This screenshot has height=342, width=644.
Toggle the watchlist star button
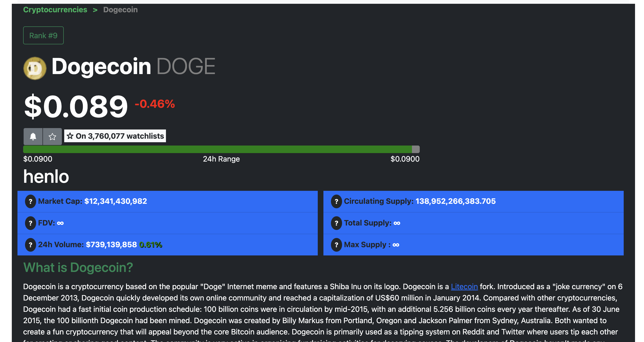pyautogui.click(x=52, y=136)
